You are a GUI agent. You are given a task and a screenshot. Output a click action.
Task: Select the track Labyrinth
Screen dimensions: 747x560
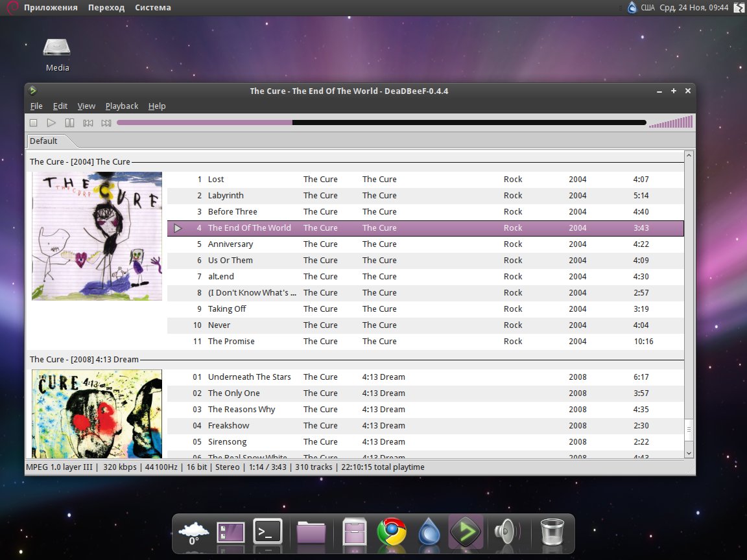coord(425,196)
